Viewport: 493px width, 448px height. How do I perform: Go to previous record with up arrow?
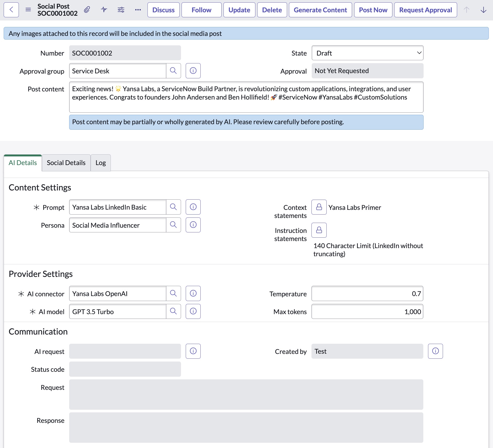[x=467, y=10]
